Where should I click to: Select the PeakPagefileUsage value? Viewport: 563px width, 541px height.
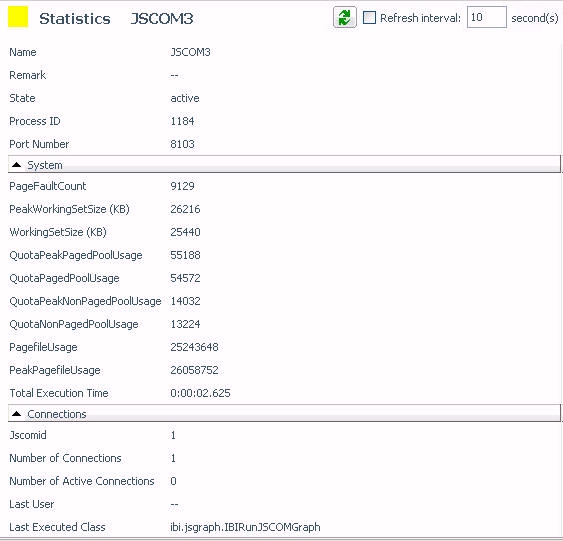pyautogui.click(x=194, y=370)
